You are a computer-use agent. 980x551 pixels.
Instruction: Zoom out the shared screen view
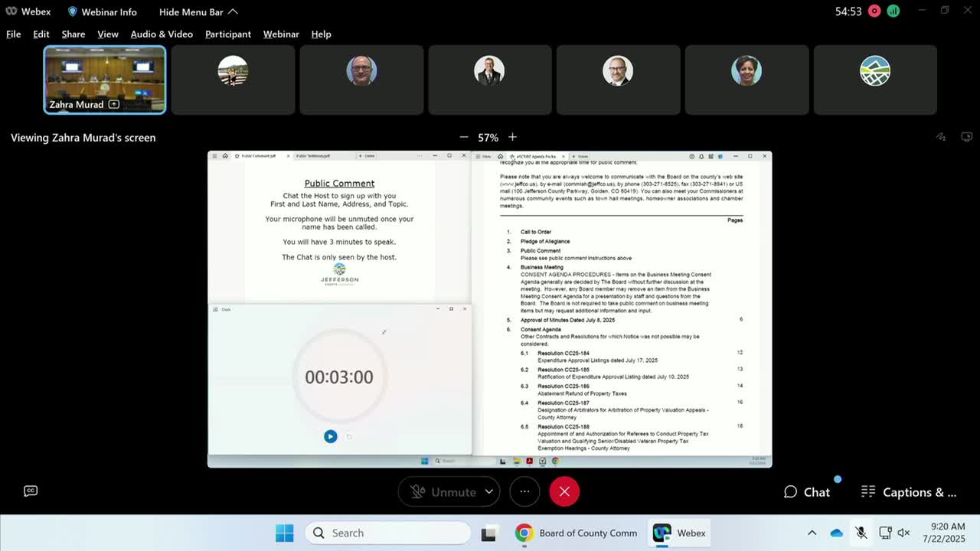click(x=464, y=137)
